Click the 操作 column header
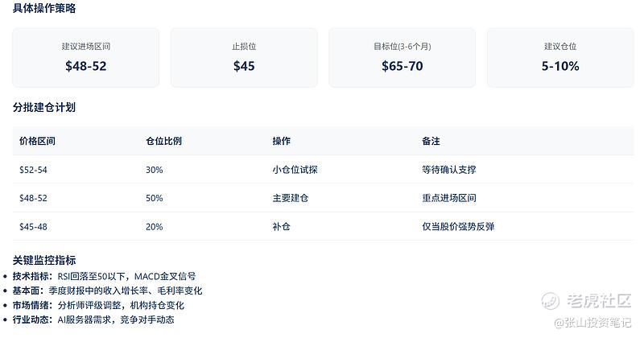Screen dimensions: 644x338 point(282,141)
